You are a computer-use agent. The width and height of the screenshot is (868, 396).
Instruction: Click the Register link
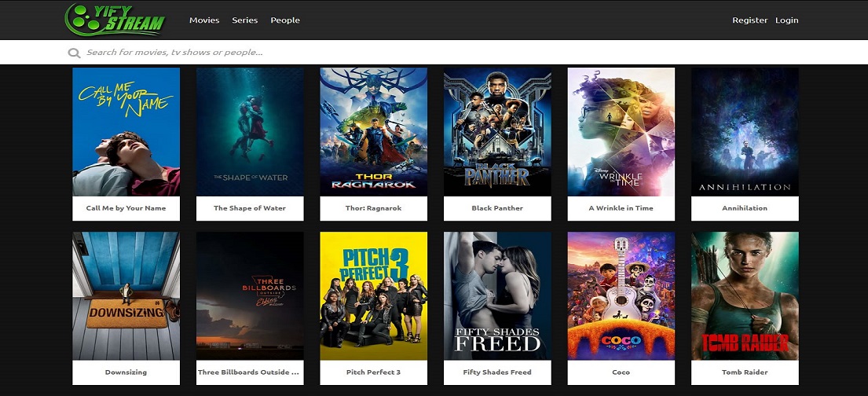[x=750, y=20]
